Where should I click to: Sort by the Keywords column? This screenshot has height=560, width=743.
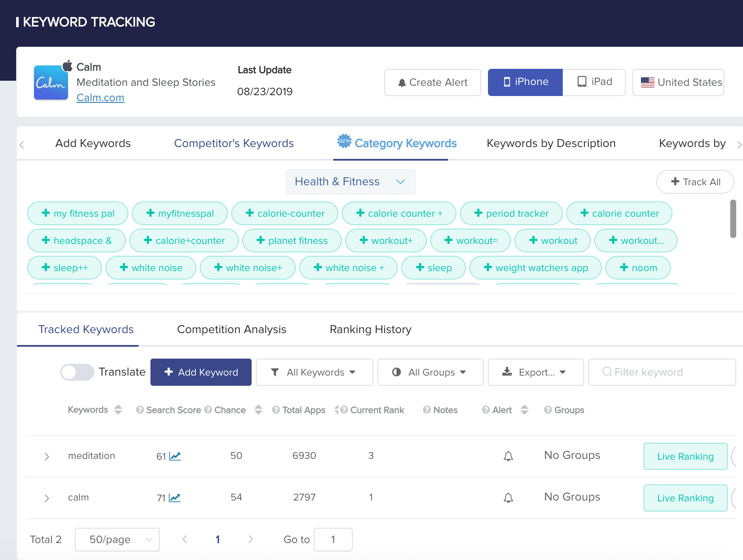coord(118,410)
